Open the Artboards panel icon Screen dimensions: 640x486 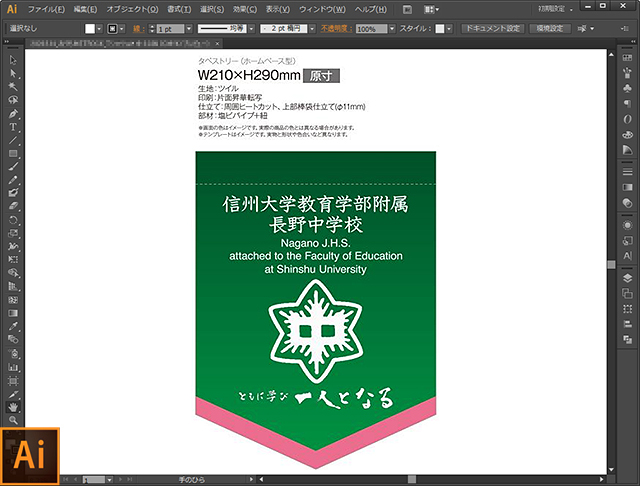pyautogui.click(x=627, y=293)
